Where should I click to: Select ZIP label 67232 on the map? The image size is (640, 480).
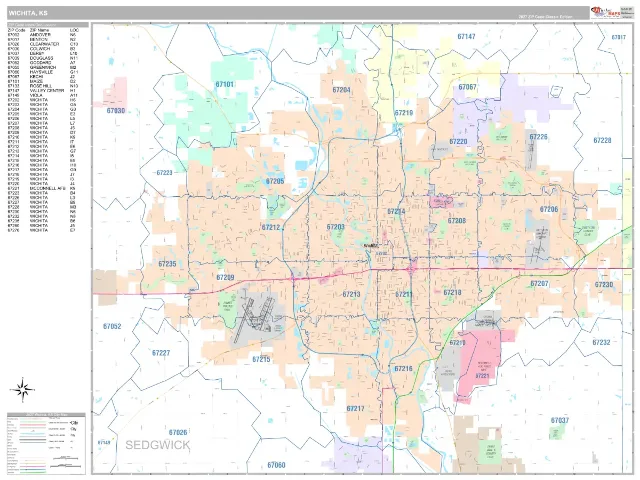tap(601, 342)
